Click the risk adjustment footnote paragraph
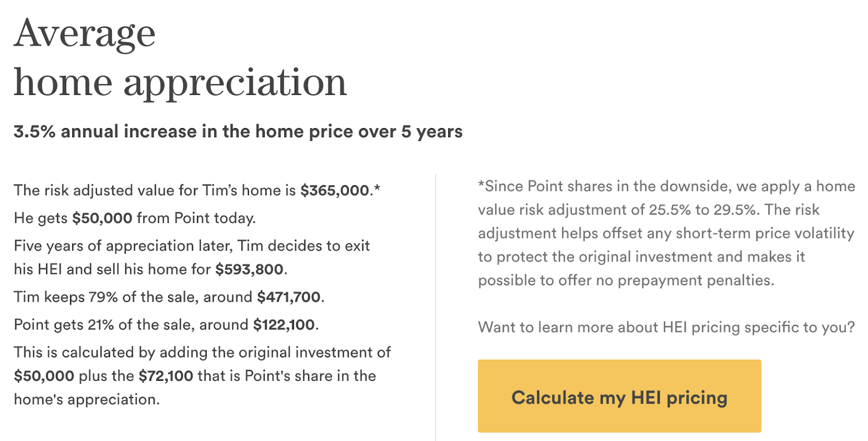This screenshot has width=868, height=441. pyautogui.click(x=666, y=233)
